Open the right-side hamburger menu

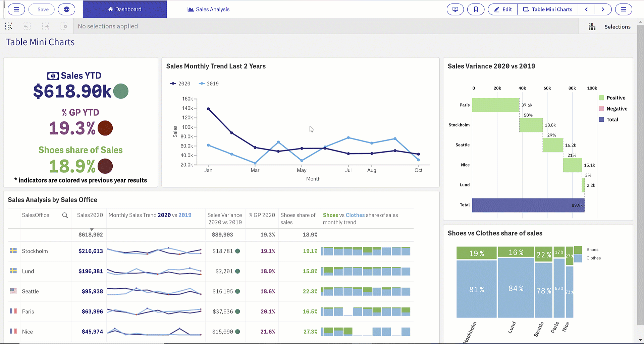pyautogui.click(x=624, y=9)
